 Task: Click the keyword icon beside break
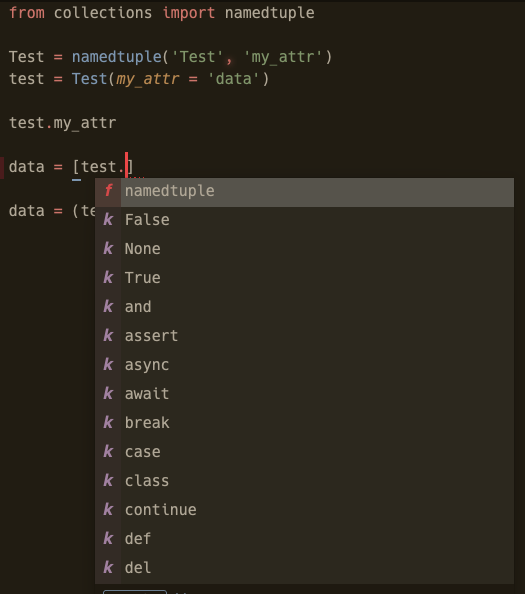coord(108,423)
